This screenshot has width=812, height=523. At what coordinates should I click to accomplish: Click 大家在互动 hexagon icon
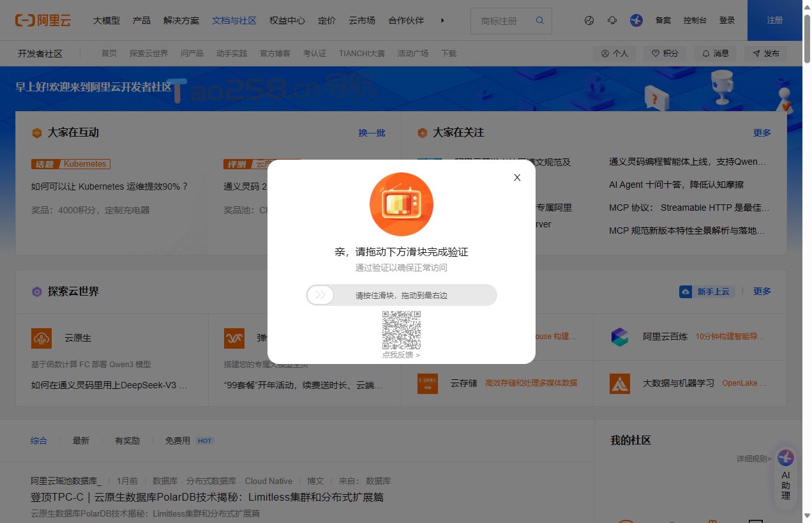click(x=37, y=133)
